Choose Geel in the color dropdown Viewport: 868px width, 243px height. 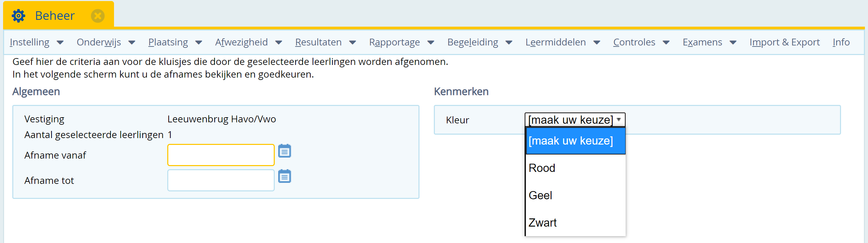tap(575, 195)
